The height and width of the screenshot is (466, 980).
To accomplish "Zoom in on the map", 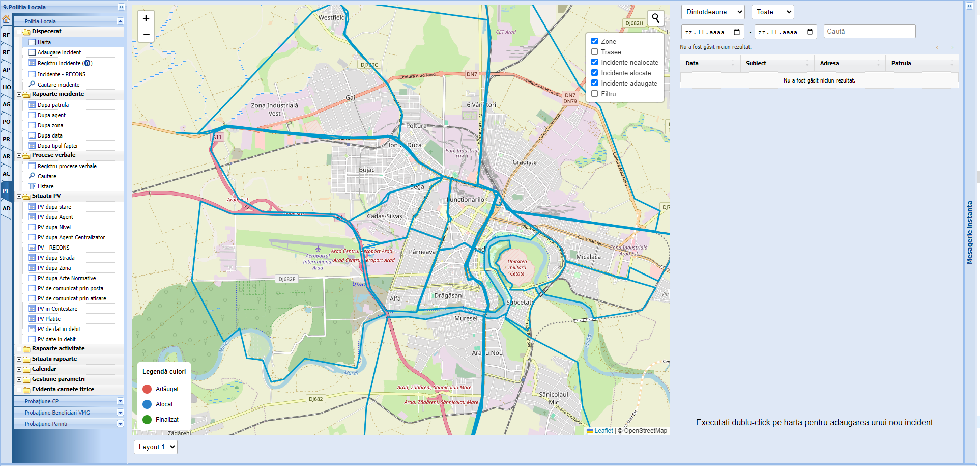I will coord(146,19).
